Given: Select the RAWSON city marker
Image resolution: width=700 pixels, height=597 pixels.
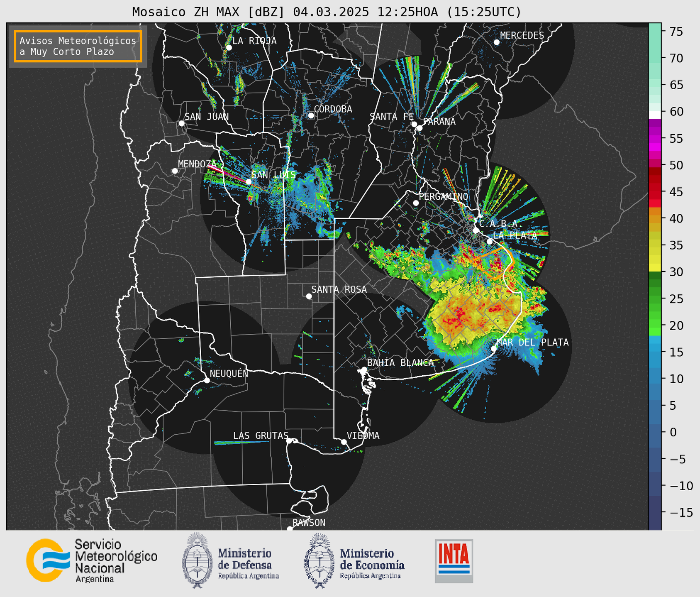Looking at the screenshot, I should (x=290, y=528).
